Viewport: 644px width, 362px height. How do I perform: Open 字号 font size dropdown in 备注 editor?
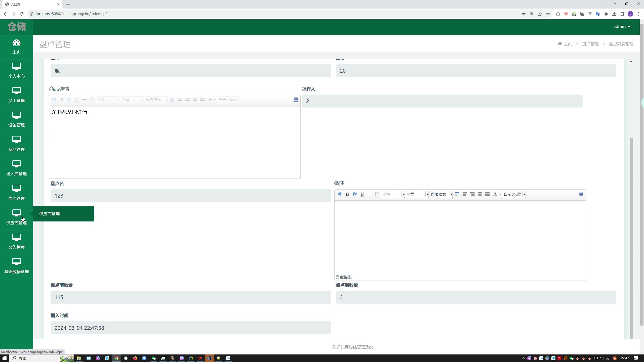[x=417, y=194]
